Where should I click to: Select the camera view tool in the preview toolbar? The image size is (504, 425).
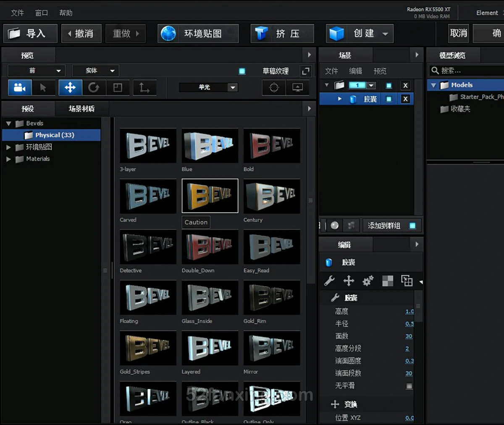point(20,87)
